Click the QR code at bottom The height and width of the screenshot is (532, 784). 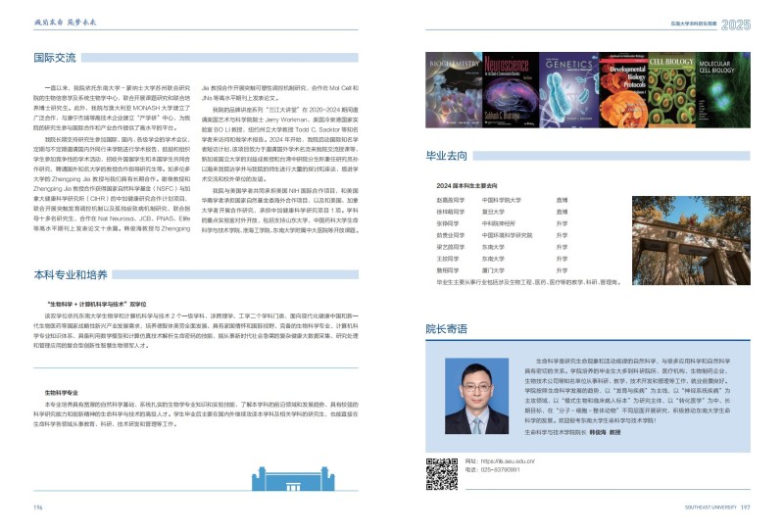(x=442, y=474)
